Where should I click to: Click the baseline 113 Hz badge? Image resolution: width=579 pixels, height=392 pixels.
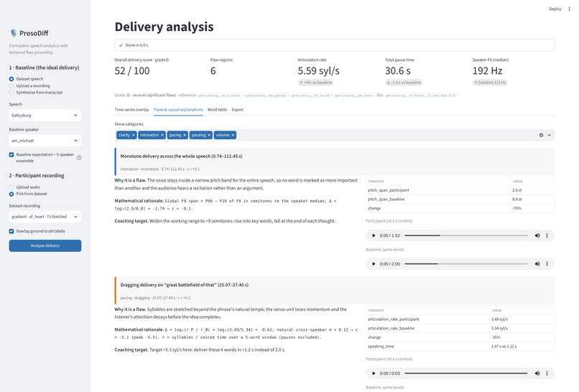point(490,83)
